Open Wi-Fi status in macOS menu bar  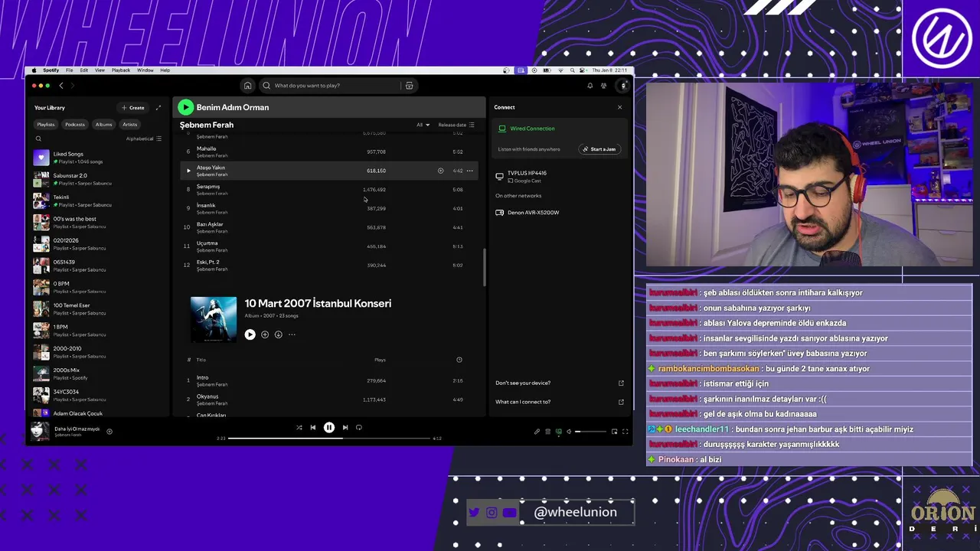(x=560, y=70)
